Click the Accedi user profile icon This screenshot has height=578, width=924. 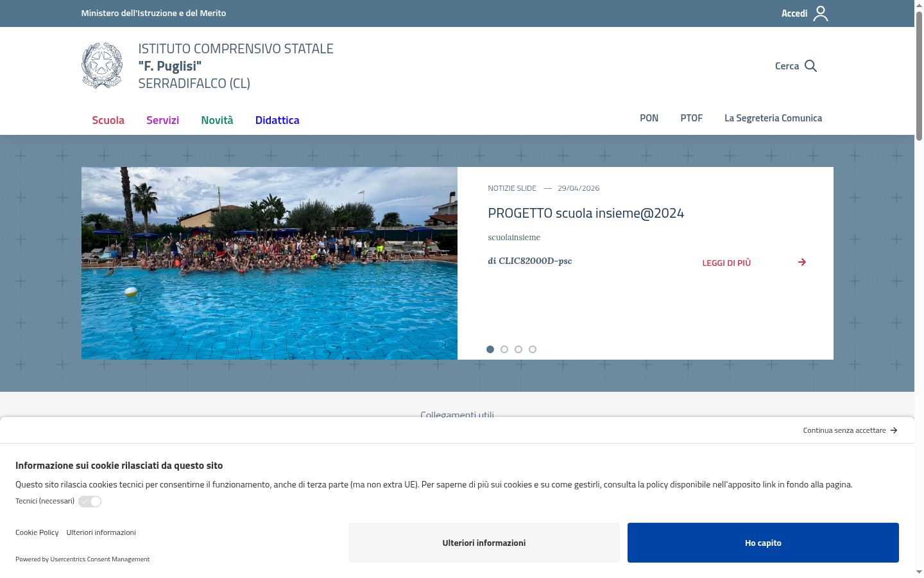pos(821,13)
